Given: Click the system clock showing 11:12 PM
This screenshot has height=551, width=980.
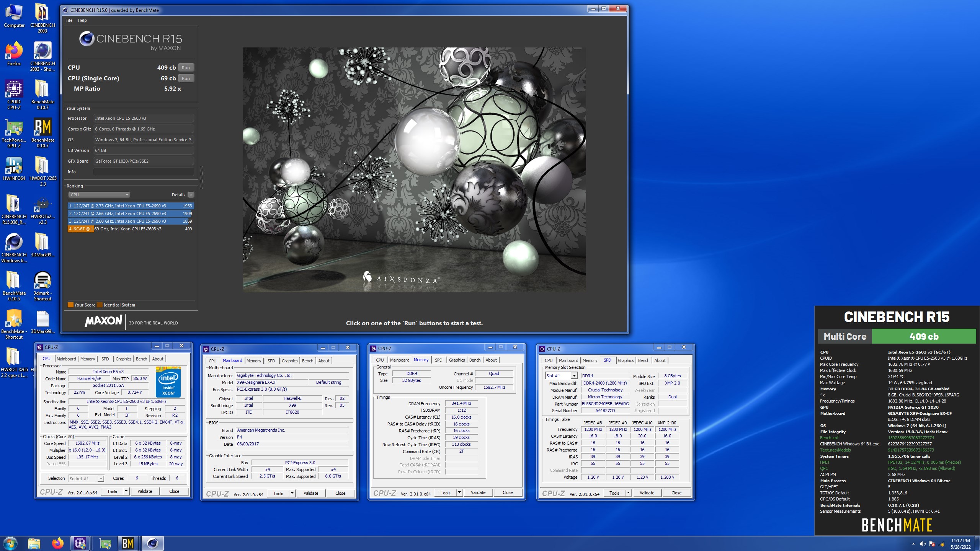Looking at the screenshot, I should 960,541.
